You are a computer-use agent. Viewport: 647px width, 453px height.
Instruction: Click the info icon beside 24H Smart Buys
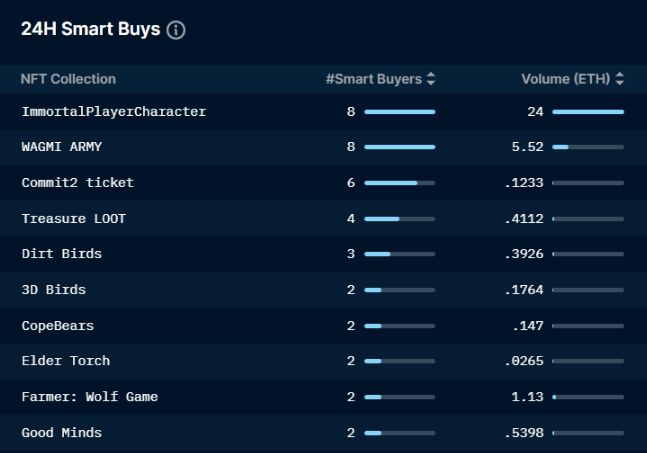(x=176, y=30)
